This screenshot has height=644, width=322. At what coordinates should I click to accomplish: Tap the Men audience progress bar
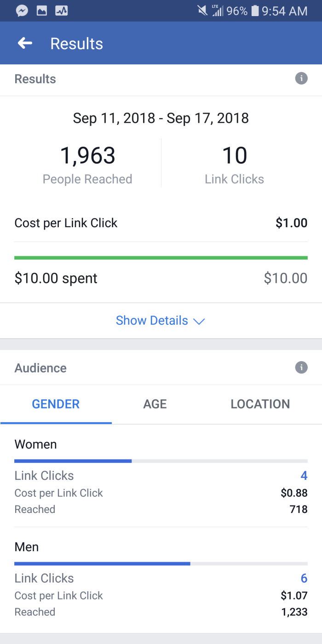point(161,563)
